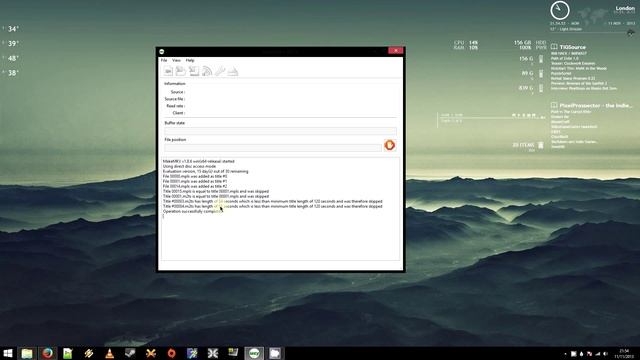Click the green notepad taskbar icon
The image size is (640, 360).
tap(68, 353)
